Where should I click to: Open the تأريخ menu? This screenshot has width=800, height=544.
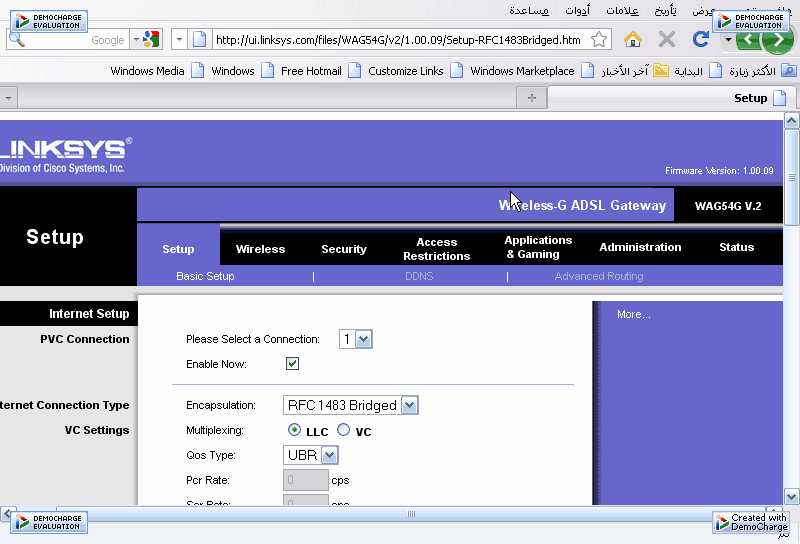tap(665, 11)
